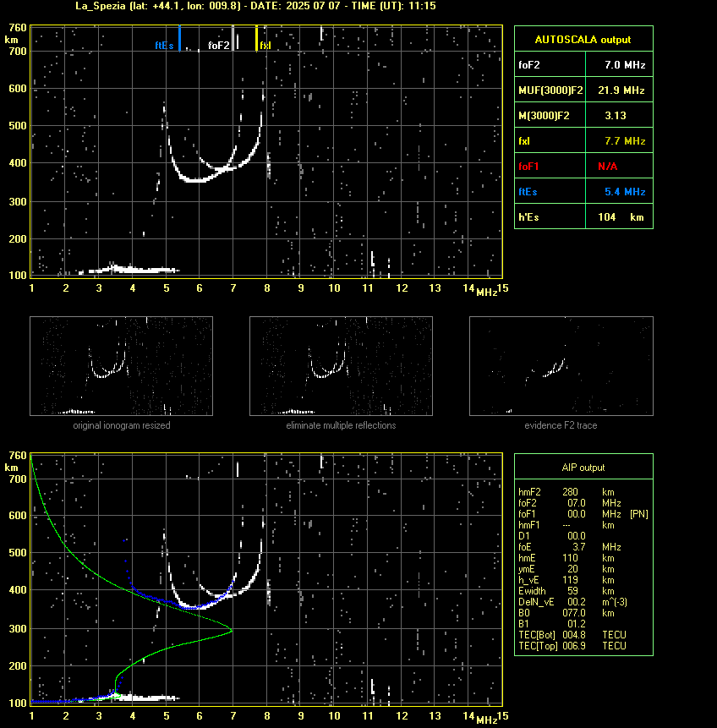Click the Ewidth '59 km' row
717x728 pixels.
coord(566,591)
